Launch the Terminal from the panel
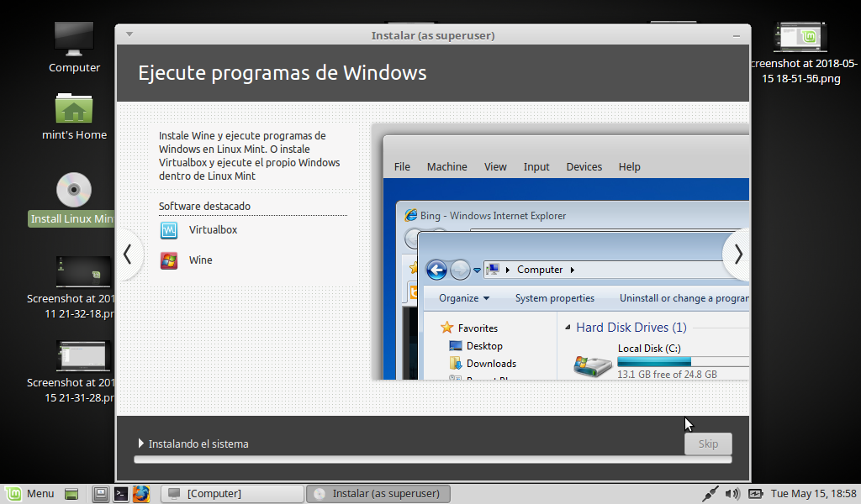This screenshot has height=504, width=861. pos(121,494)
